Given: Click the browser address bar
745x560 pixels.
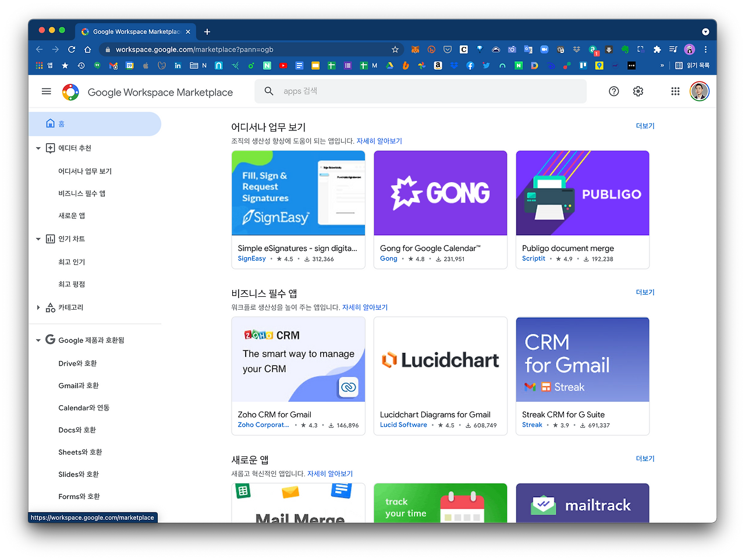Looking at the screenshot, I should pyautogui.click(x=250, y=49).
